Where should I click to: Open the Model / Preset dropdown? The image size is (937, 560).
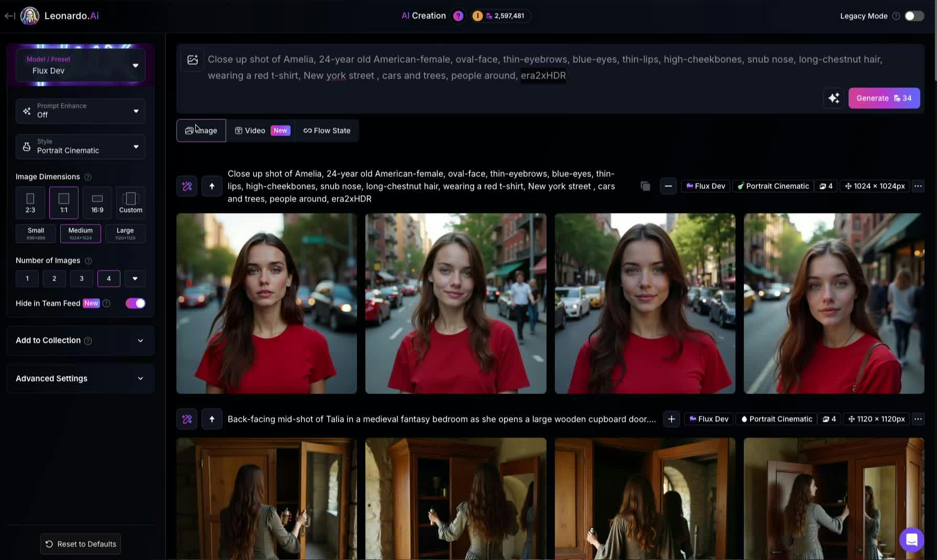click(x=81, y=65)
